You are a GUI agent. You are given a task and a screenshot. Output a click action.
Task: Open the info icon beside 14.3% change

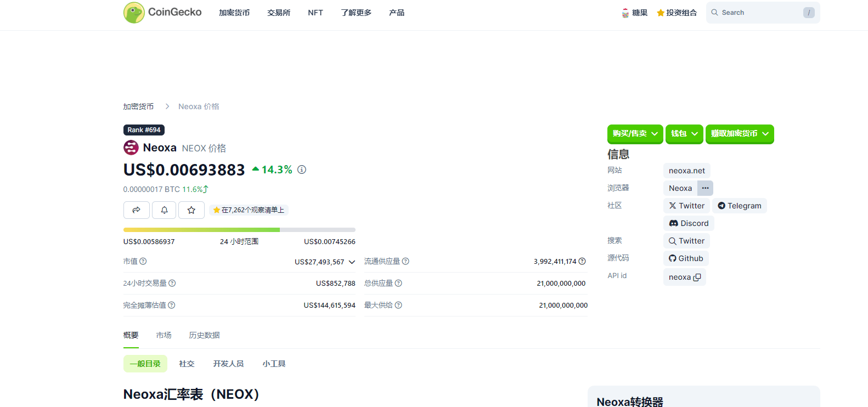coord(302,170)
